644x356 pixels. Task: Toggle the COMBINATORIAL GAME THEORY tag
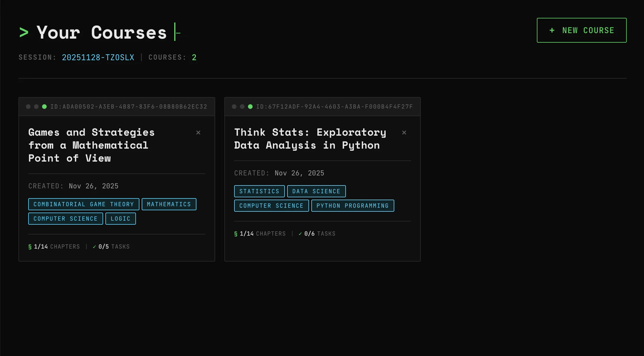(84, 204)
